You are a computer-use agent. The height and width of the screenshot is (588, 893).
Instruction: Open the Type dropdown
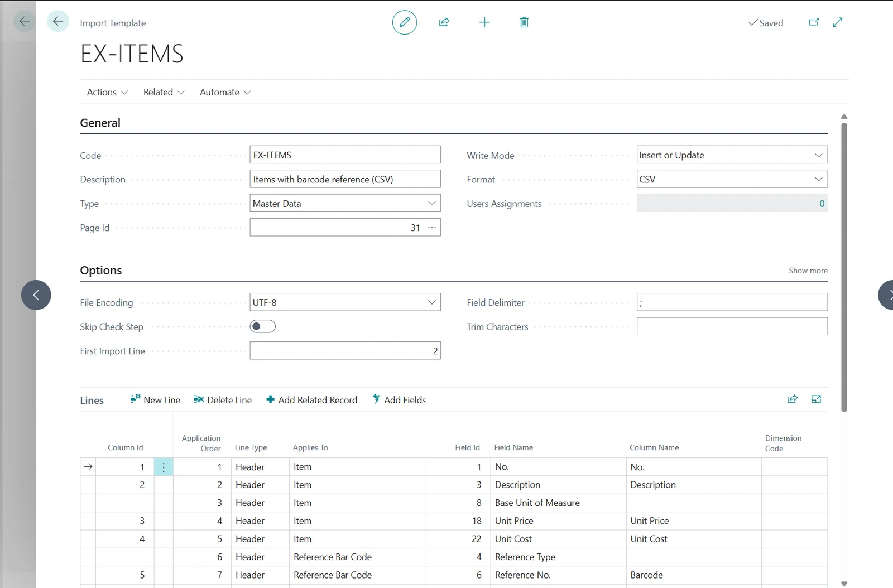[432, 204]
